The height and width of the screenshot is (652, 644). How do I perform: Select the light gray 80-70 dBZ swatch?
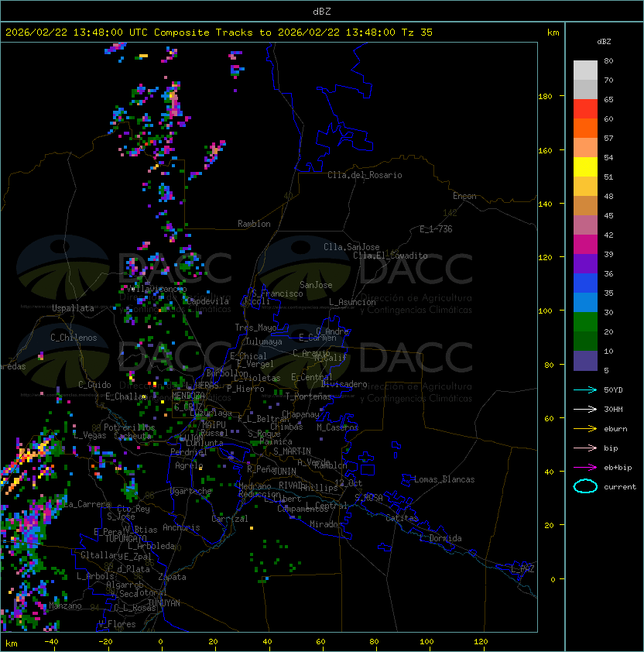tap(585, 70)
